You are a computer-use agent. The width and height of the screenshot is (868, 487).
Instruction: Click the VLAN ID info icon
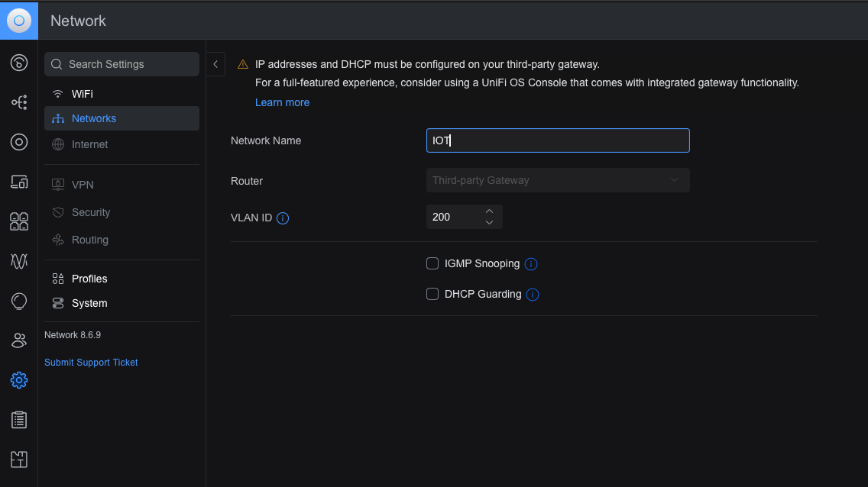coord(282,218)
